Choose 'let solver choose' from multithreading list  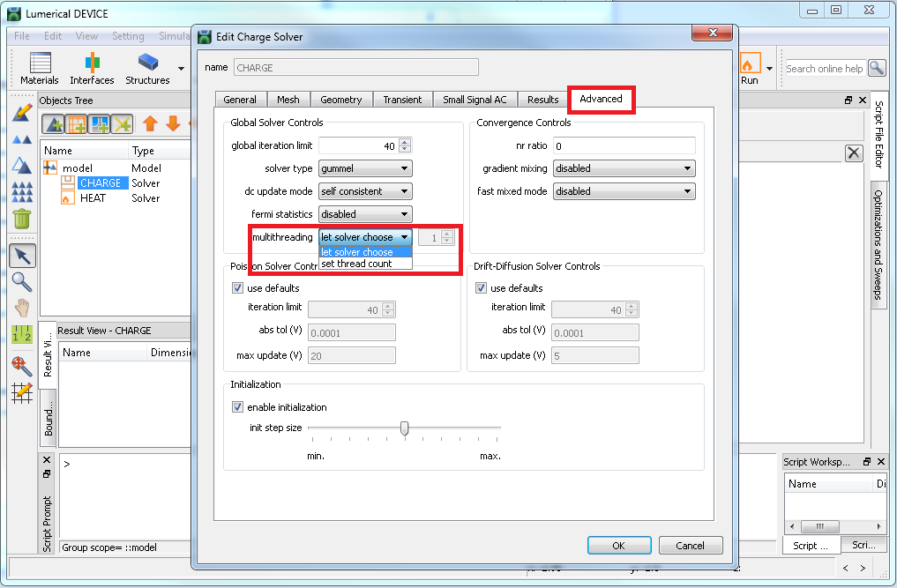pos(365,251)
